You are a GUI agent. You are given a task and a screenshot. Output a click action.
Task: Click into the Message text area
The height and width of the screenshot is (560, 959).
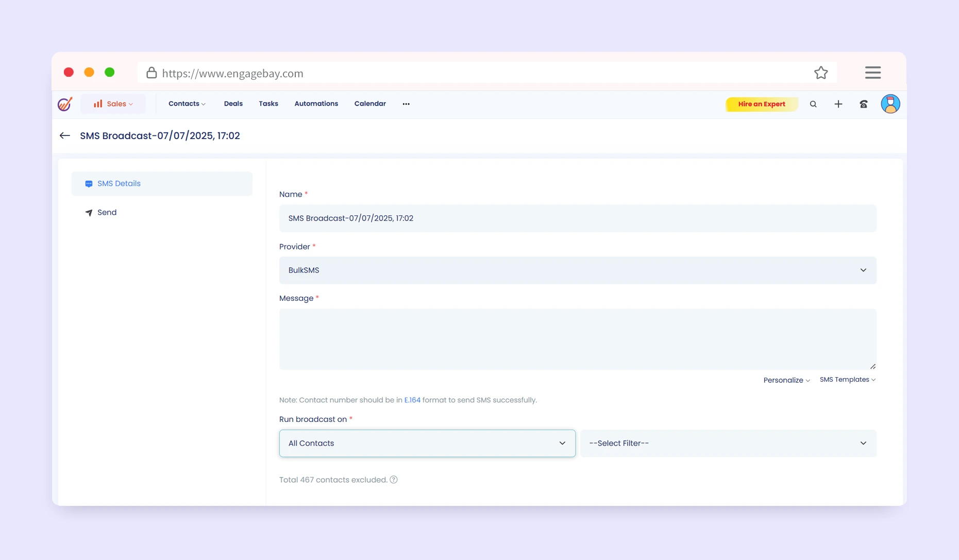pos(577,339)
